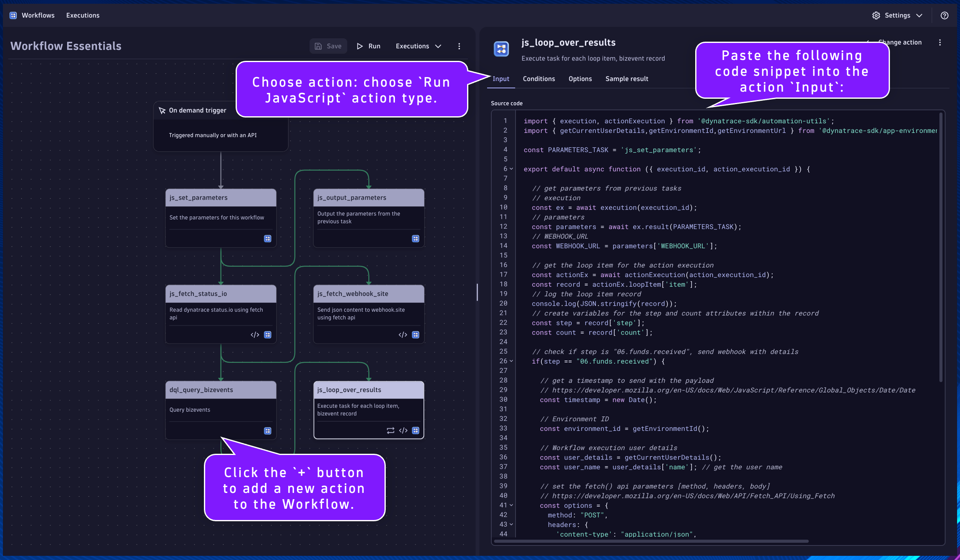The height and width of the screenshot is (560, 960).
Task: Switch to the Options tab
Action: 580,79
